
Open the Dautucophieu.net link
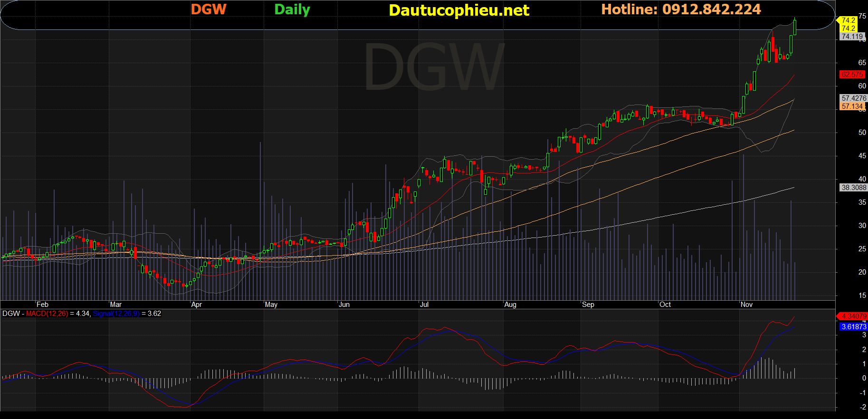point(458,10)
